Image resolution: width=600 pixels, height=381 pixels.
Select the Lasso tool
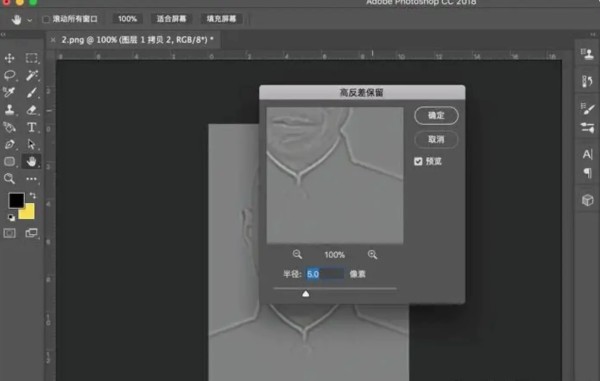point(10,75)
